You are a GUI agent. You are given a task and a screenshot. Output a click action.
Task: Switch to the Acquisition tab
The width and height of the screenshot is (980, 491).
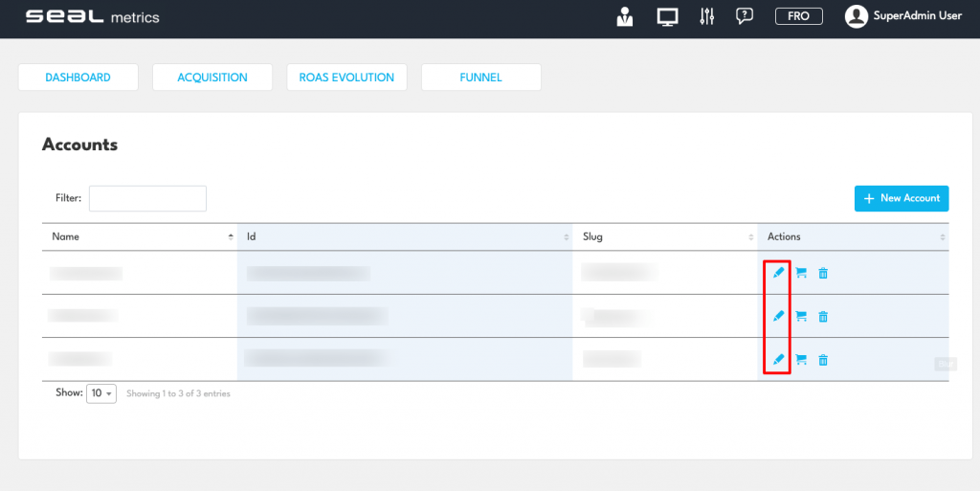212,78
